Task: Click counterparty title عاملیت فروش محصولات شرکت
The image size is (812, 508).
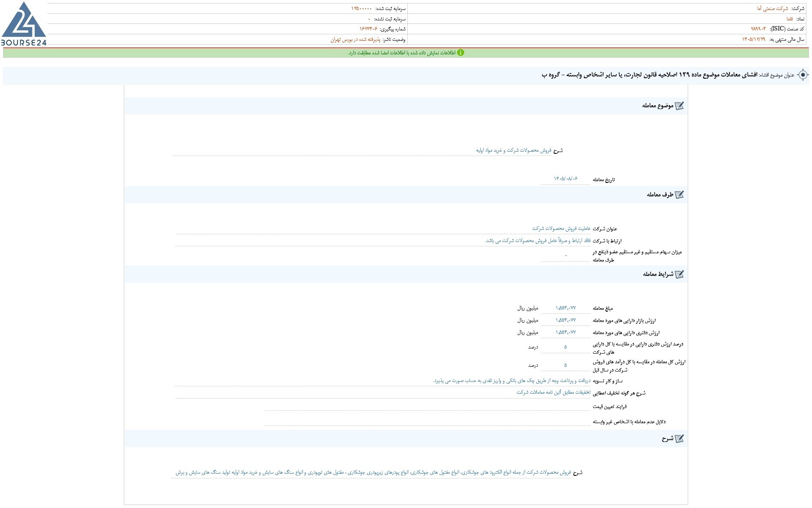Action: pos(561,229)
